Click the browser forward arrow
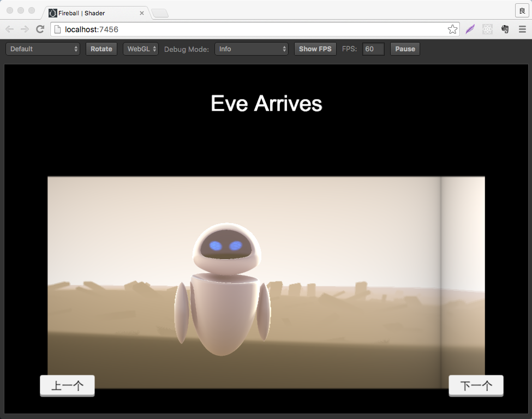The height and width of the screenshot is (419, 532). pos(25,29)
